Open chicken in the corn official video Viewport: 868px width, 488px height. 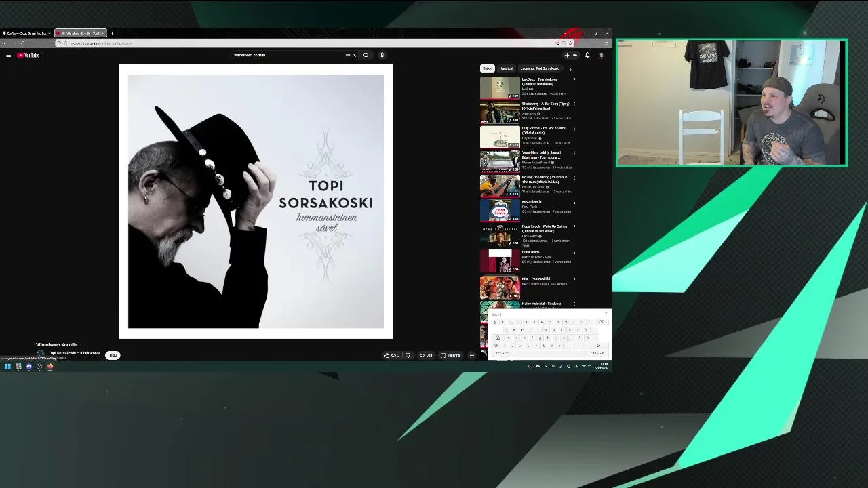[x=500, y=186]
